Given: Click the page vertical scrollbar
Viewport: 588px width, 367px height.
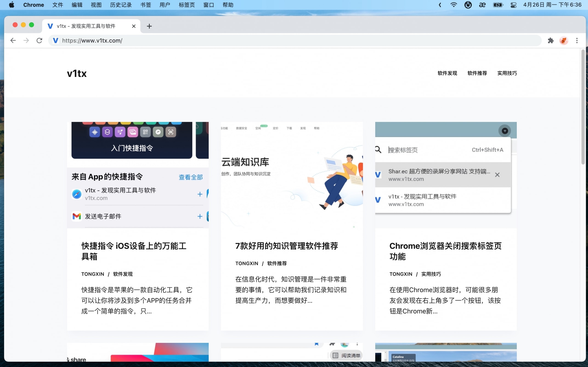Looking at the screenshot, I should pos(583,107).
